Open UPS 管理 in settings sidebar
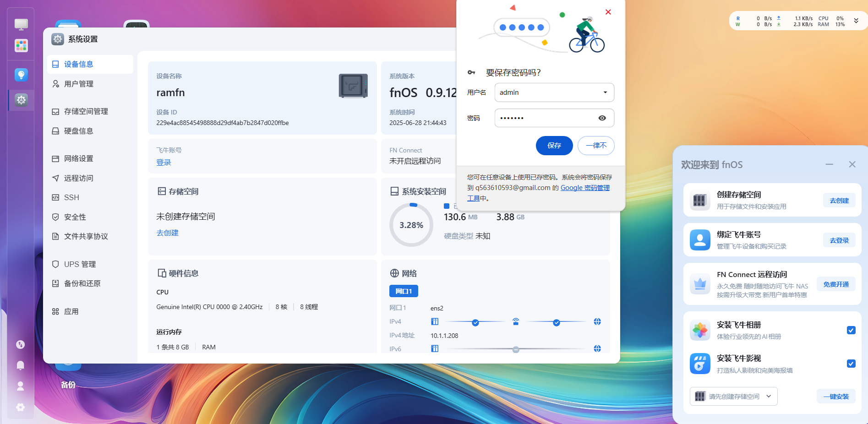The width and height of the screenshot is (868, 424). [x=90, y=264]
